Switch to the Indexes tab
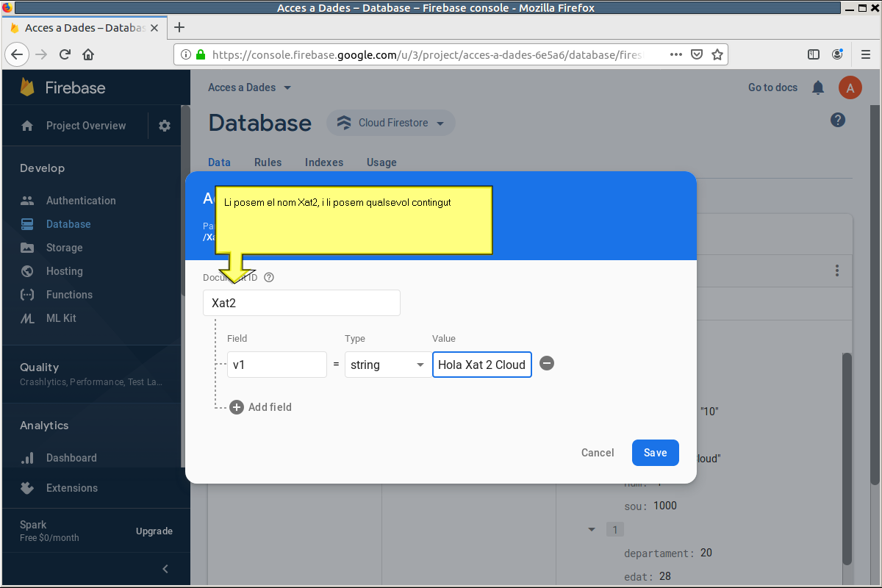The height and width of the screenshot is (588, 882). 324,162
